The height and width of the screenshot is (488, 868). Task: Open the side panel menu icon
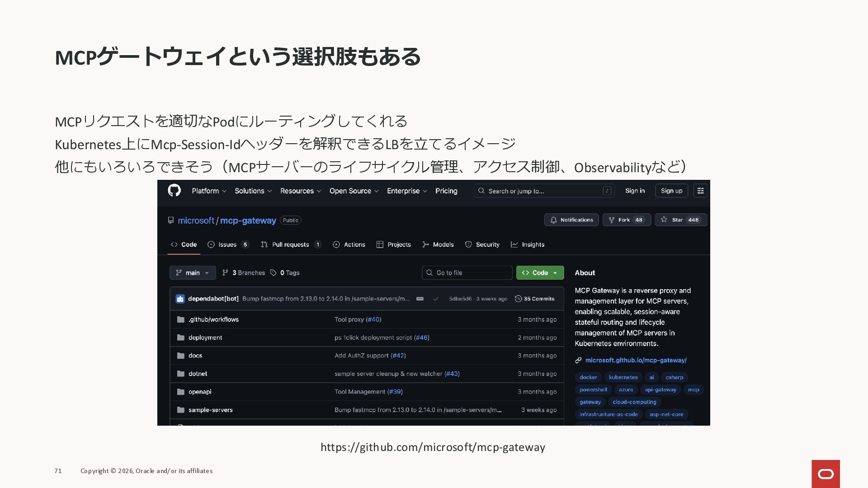[x=700, y=191]
